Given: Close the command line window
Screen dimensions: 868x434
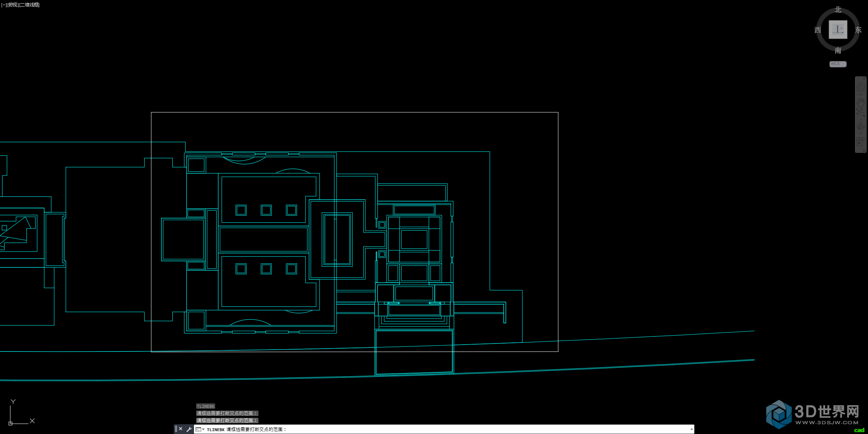Looking at the screenshot, I should tap(181, 429).
